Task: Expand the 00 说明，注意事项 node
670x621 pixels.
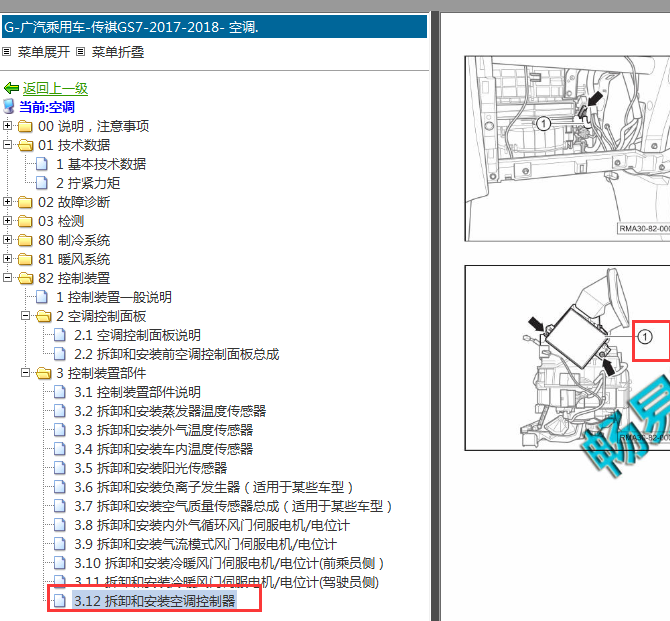Action: 7,126
